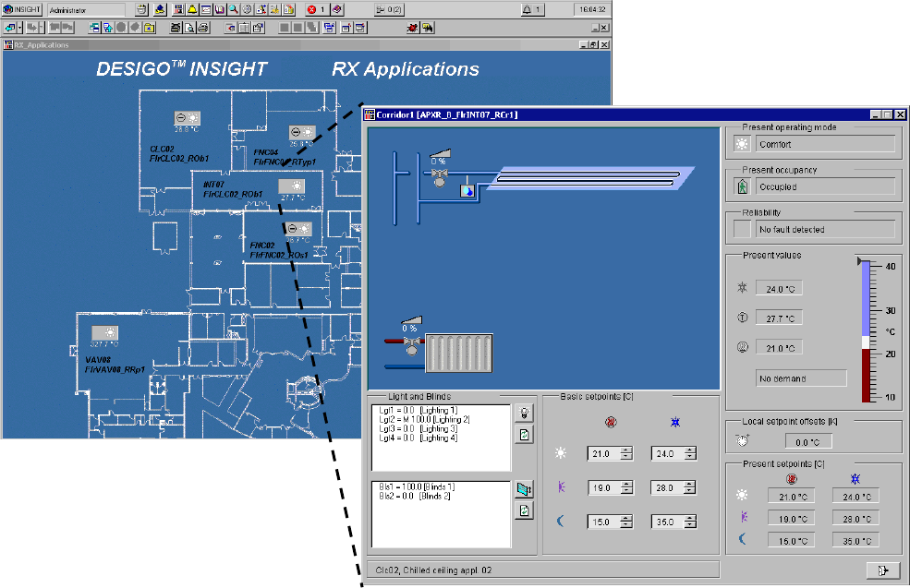Go back with the blue arrow icon
910x588 pixels.
9,28
